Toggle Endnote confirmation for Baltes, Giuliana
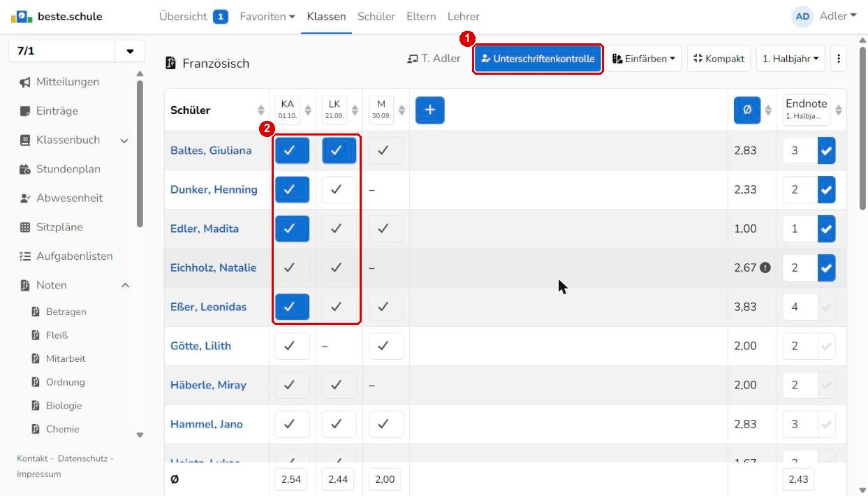This screenshot has width=868, height=496. coord(827,150)
